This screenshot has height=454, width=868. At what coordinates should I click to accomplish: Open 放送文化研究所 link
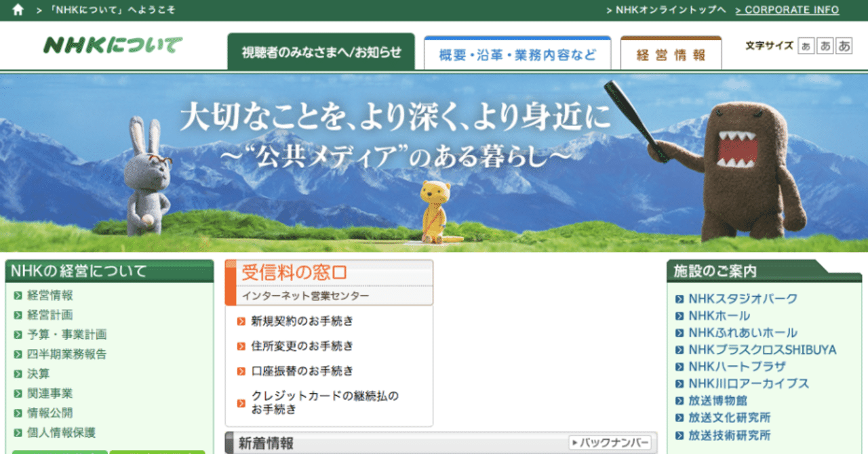(x=730, y=418)
